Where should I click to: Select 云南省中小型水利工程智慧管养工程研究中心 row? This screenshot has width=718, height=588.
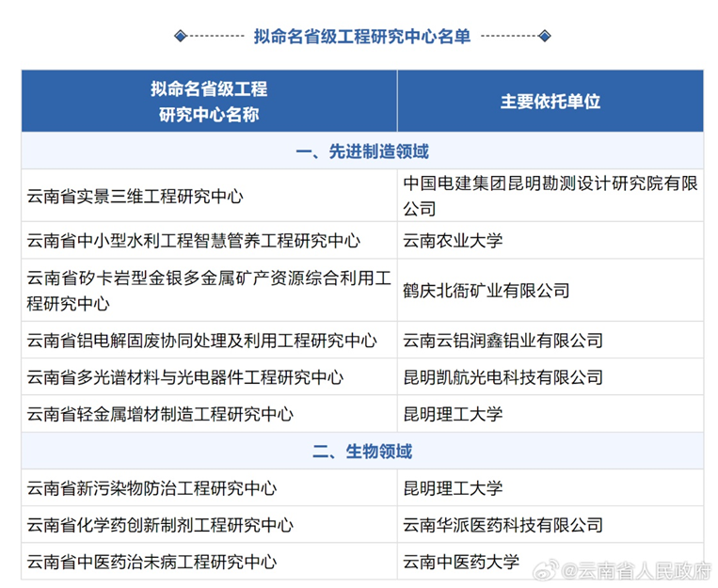tap(194, 240)
